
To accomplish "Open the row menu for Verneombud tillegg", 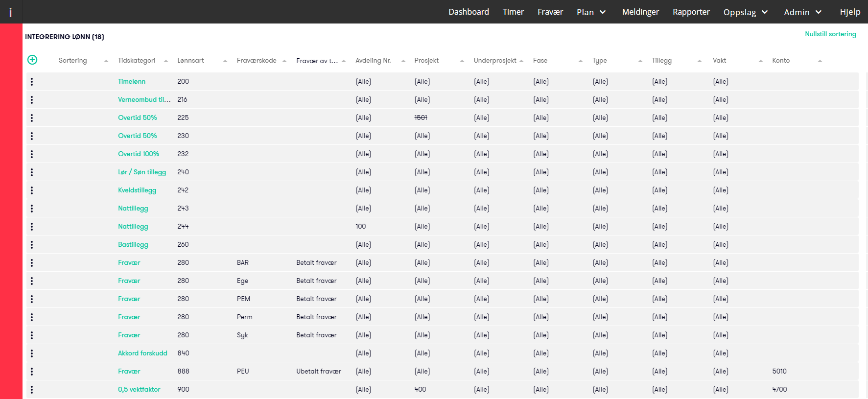I will (x=32, y=100).
